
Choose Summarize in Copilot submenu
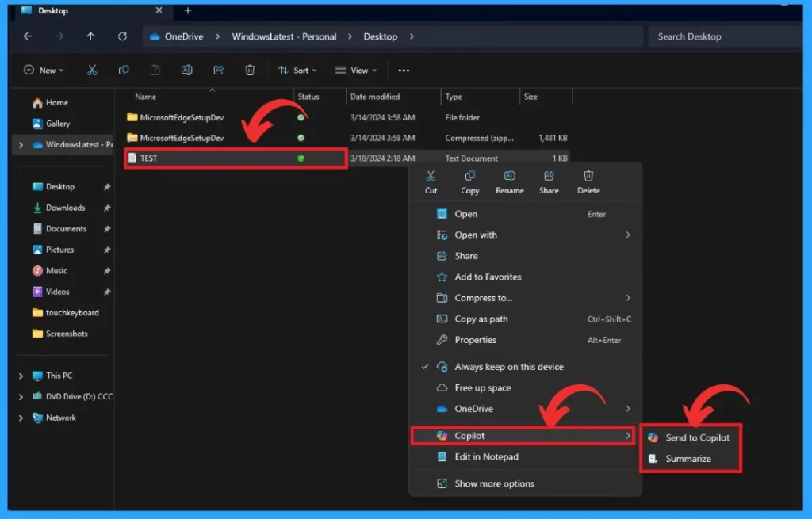click(691, 459)
